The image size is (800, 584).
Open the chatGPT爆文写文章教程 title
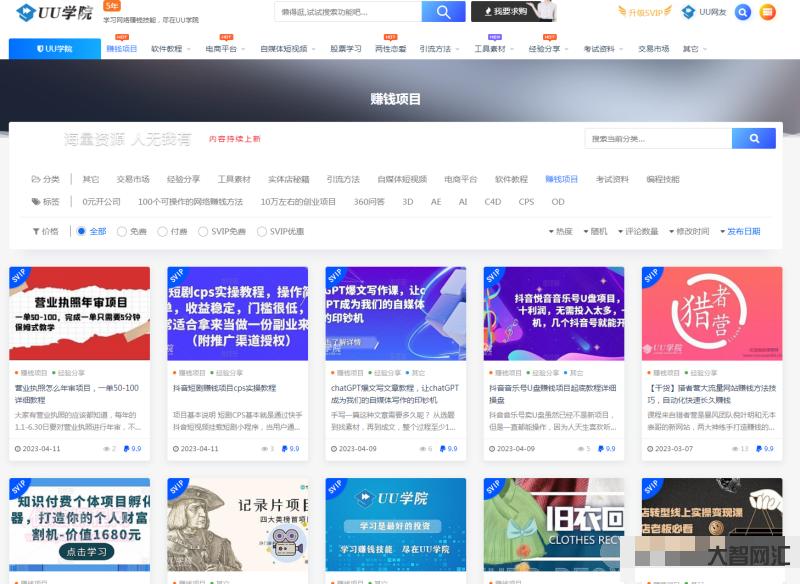click(x=395, y=394)
